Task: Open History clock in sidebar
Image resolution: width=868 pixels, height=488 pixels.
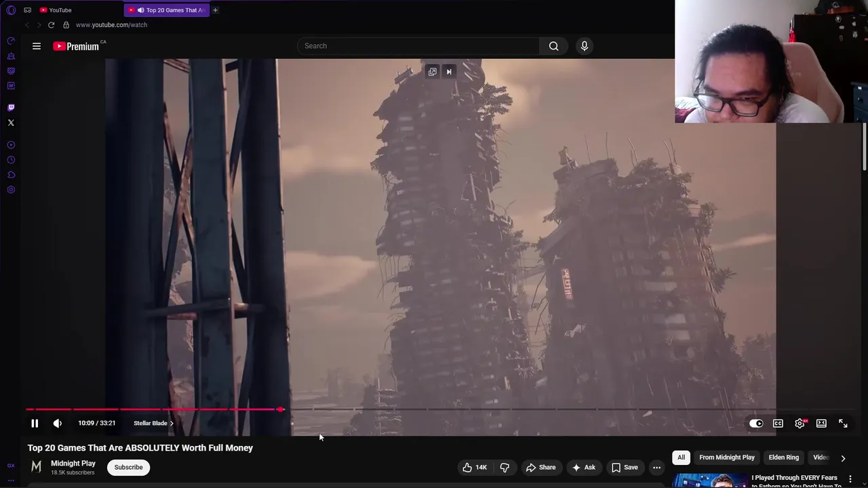Action: coord(11,160)
